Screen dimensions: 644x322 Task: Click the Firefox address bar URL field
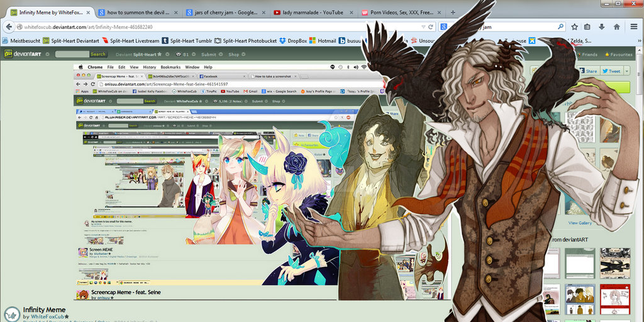[219, 26]
